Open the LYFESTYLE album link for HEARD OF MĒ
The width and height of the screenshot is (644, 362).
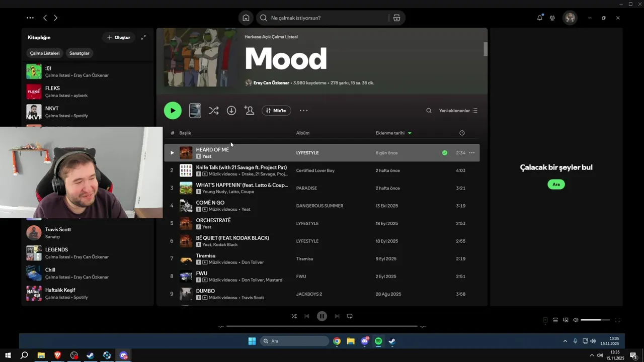coord(307,153)
